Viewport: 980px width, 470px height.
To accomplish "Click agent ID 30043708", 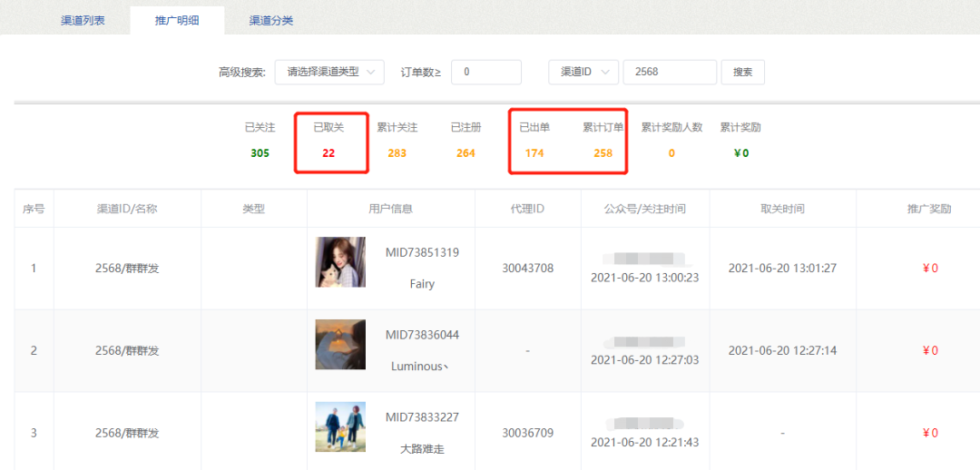I will [x=527, y=268].
